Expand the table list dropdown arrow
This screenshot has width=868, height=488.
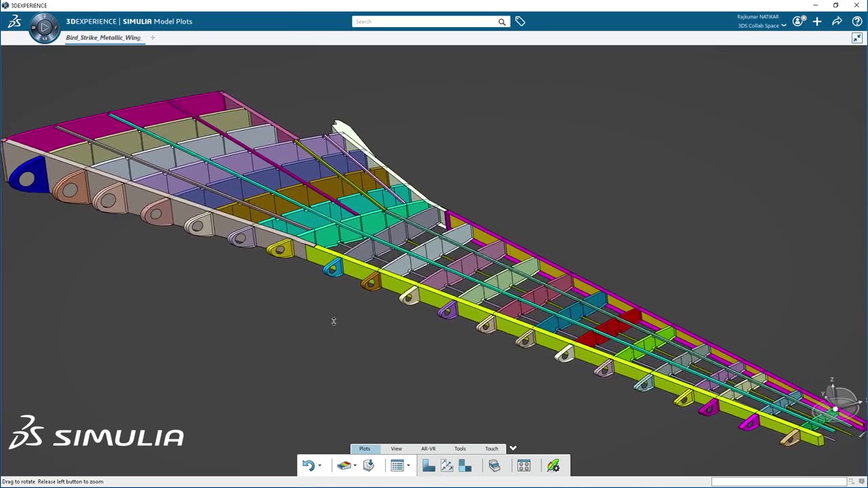pyautogui.click(x=408, y=466)
